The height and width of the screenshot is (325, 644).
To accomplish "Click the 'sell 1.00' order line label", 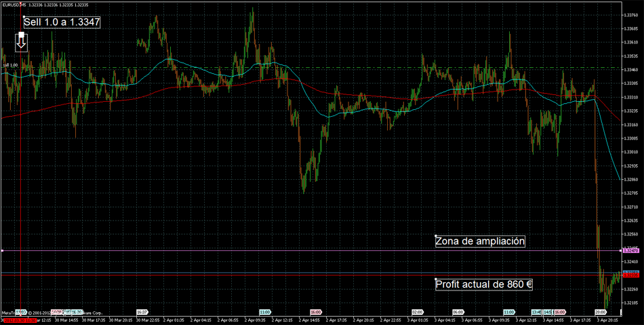I will [x=10, y=65].
